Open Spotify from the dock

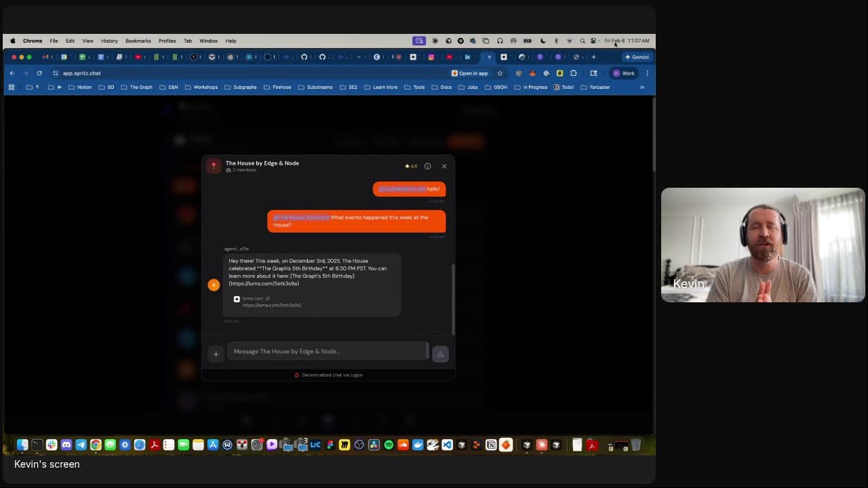(x=389, y=445)
